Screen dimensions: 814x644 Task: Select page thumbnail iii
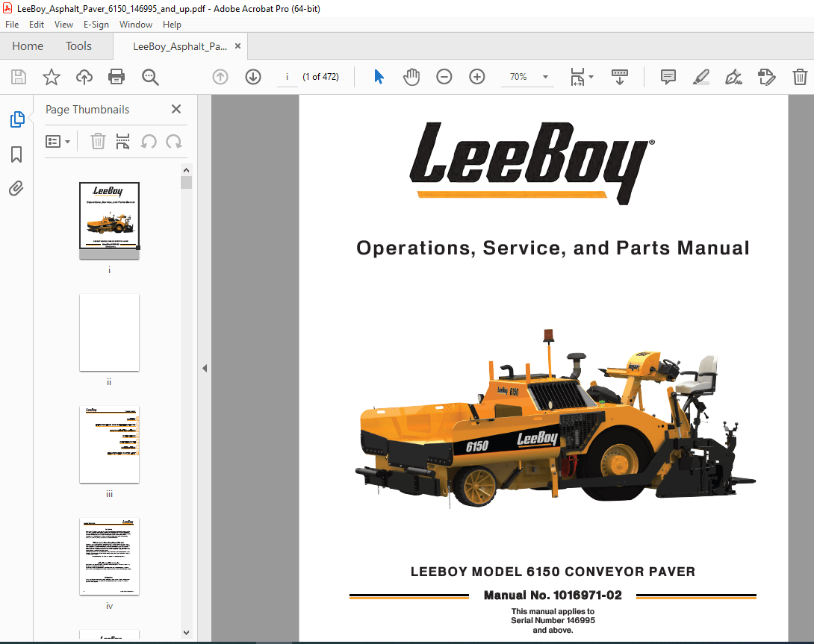point(109,445)
